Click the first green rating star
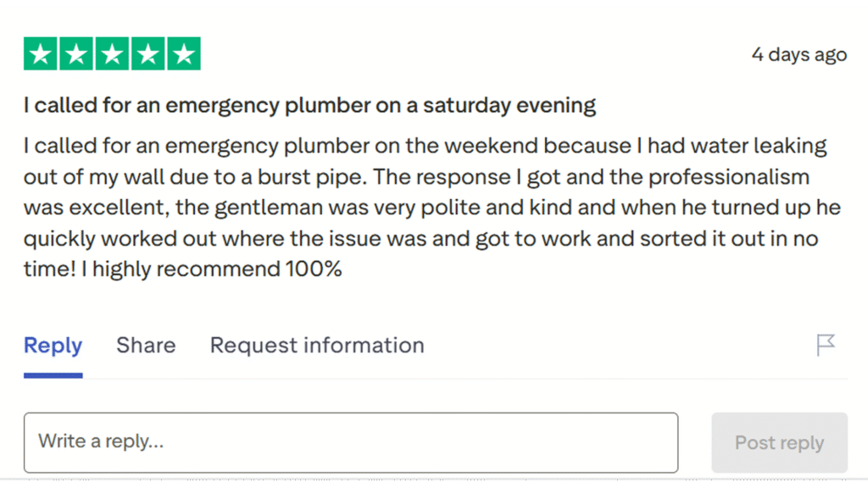The image size is (868, 488). tap(41, 54)
